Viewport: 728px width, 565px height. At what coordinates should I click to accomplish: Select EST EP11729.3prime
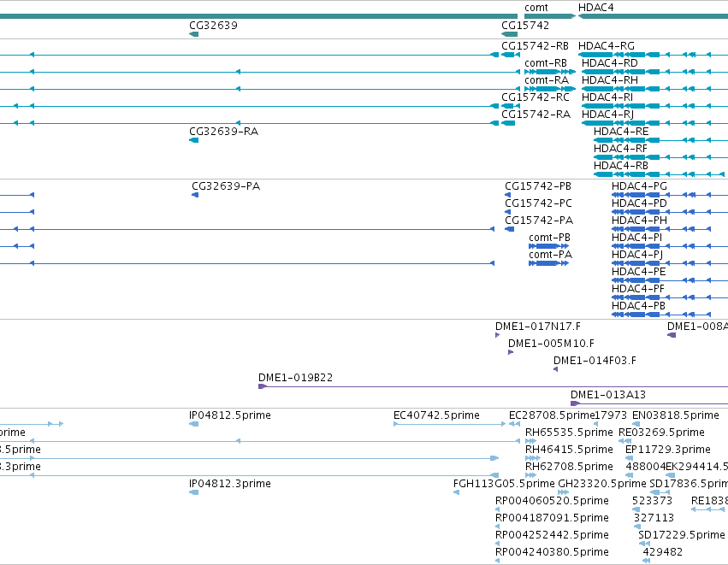(667, 450)
